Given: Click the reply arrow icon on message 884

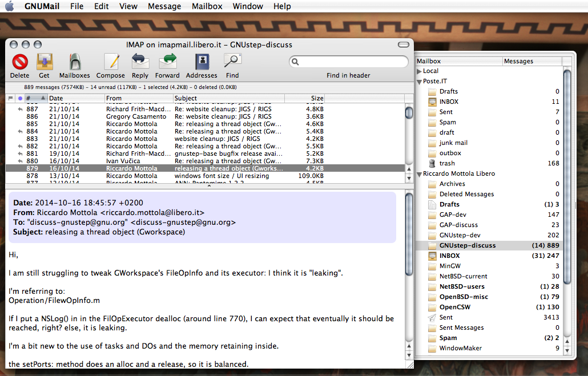Looking at the screenshot, I should tap(20, 132).
